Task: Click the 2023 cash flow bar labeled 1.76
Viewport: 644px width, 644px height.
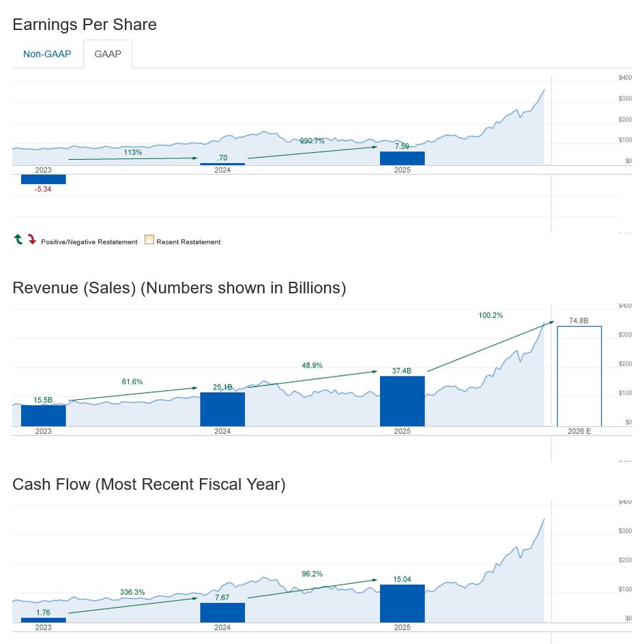Action: click(44, 620)
